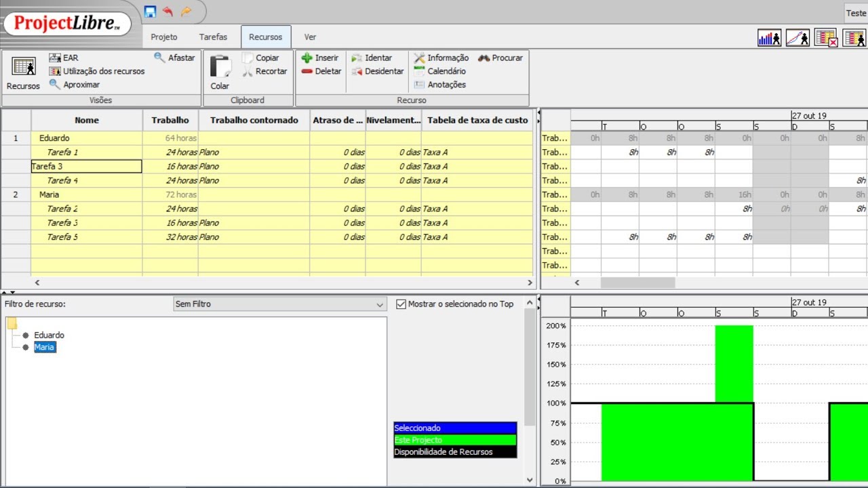Click the Tarefa 2 row name
The height and width of the screenshot is (488, 868).
[62, 209]
